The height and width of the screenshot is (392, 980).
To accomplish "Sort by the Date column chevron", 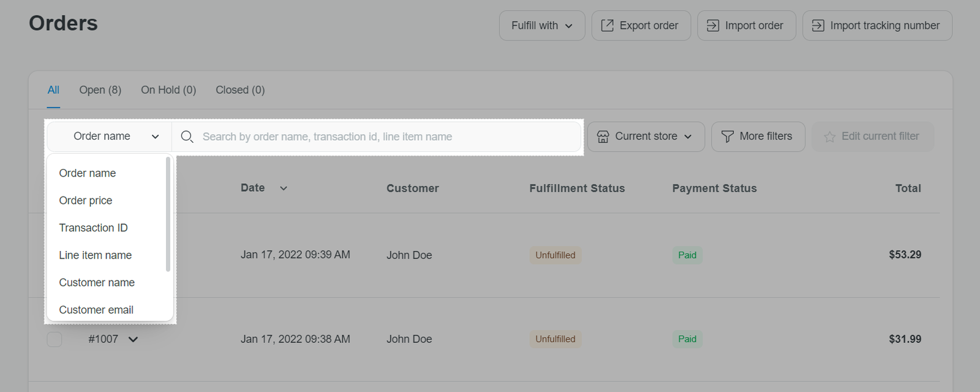I will [x=284, y=189].
